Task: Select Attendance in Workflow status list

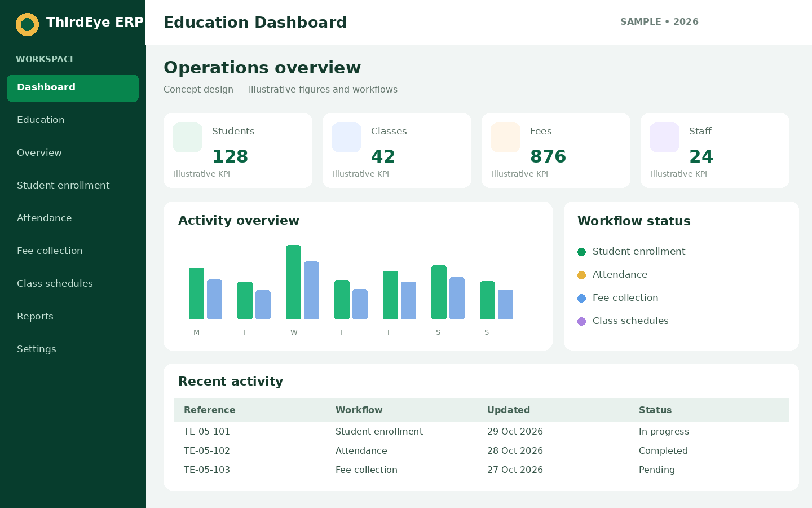Action: tap(620, 275)
